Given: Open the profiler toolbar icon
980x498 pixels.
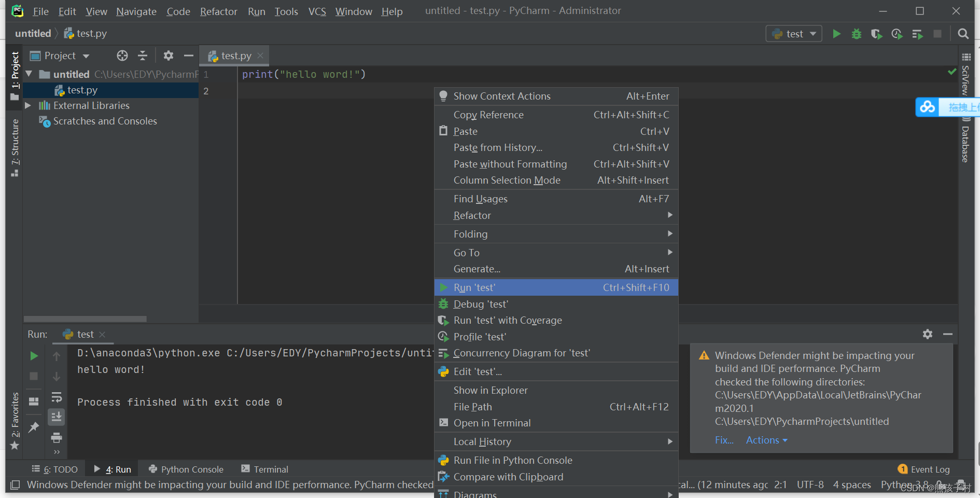Looking at the screenshot, I should click(897, 34).
